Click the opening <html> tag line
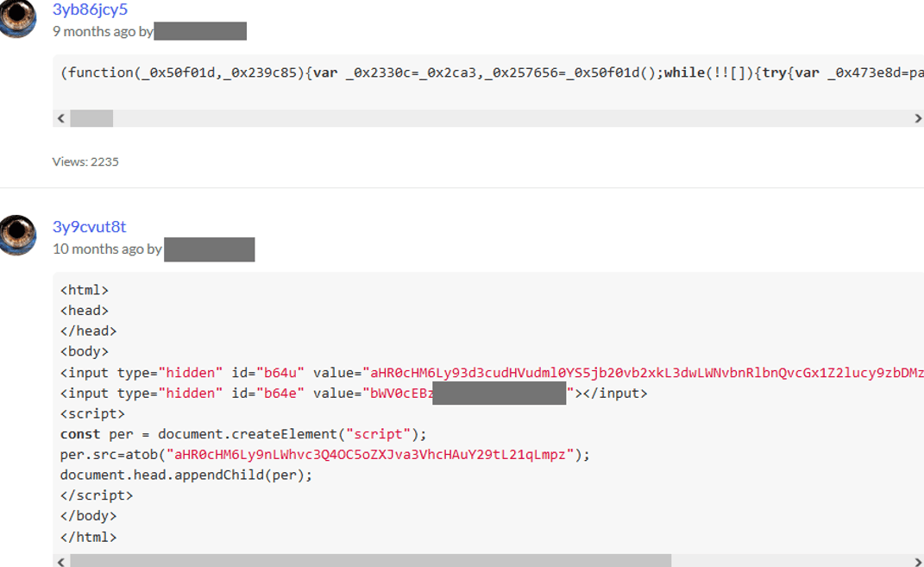This screenshot has height=567, width=924. [85, 290]
